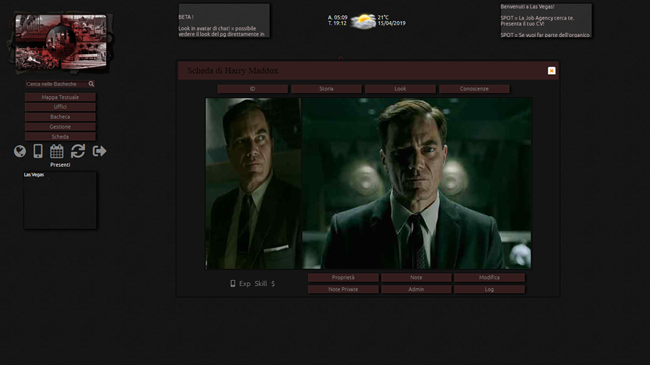The width and height of the screenshot is (650, 365).
Task: Switch to the Look tab
Action: click(400, 89)
